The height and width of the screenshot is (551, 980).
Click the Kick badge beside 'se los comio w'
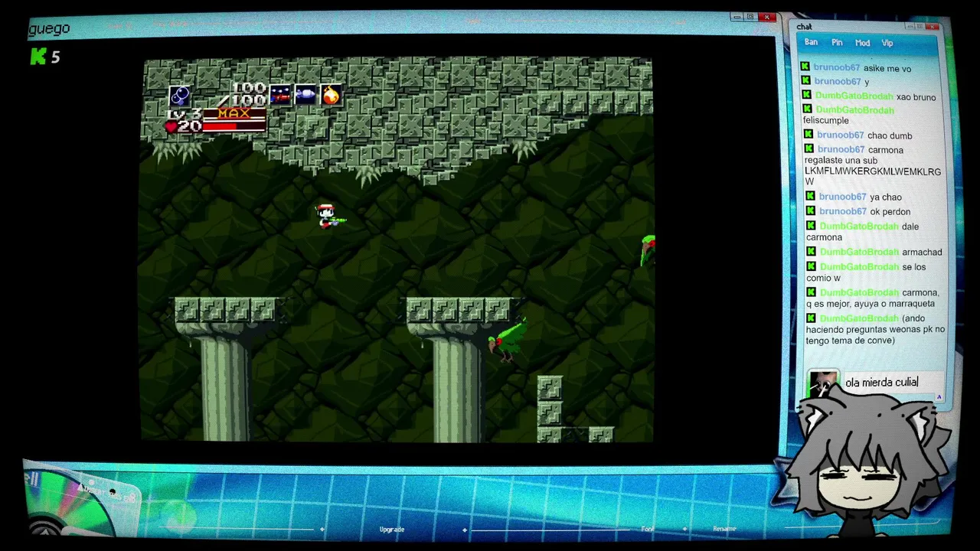coord(812,266)
